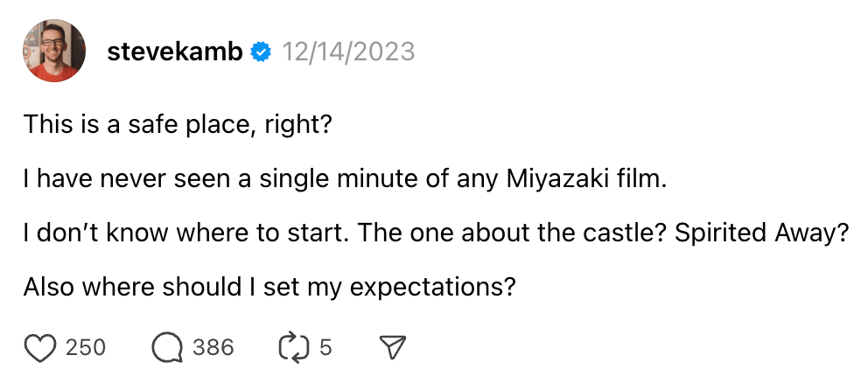Viewport: 868px width, 383px height.
Task: Click the line "This is a safe place, right?"
Action: tap(177, 125)
